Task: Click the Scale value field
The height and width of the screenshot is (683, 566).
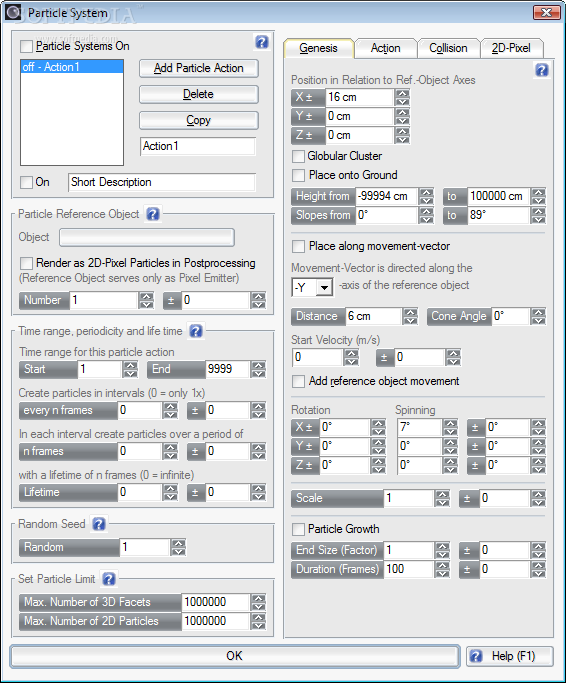Action: tap(409, 498)
